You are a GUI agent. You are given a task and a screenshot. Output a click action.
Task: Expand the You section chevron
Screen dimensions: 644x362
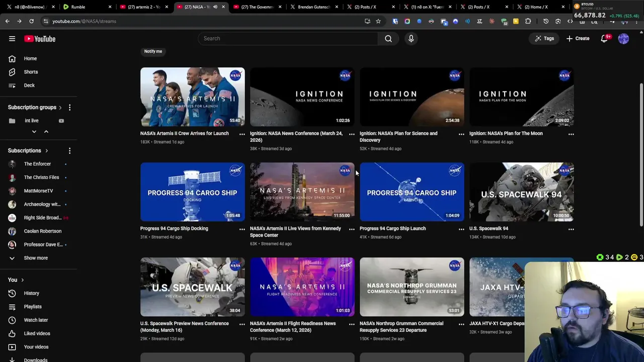tap(22, 280)
